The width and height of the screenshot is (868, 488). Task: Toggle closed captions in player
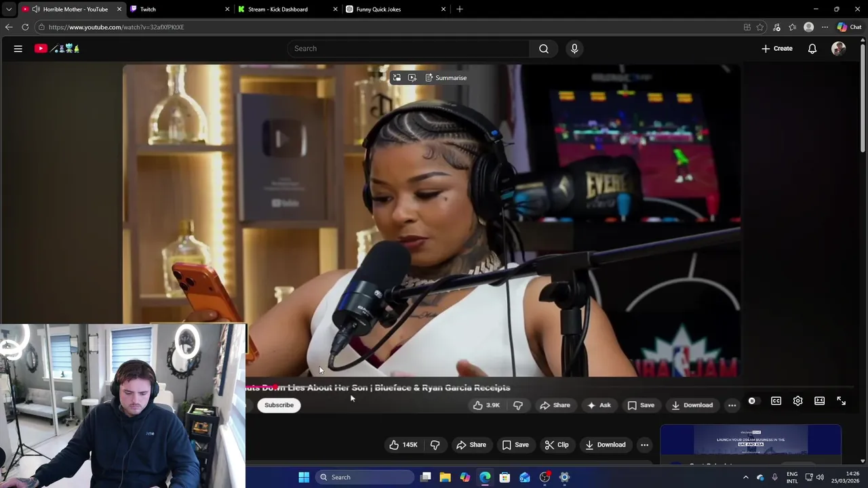(x=776, y=401)
